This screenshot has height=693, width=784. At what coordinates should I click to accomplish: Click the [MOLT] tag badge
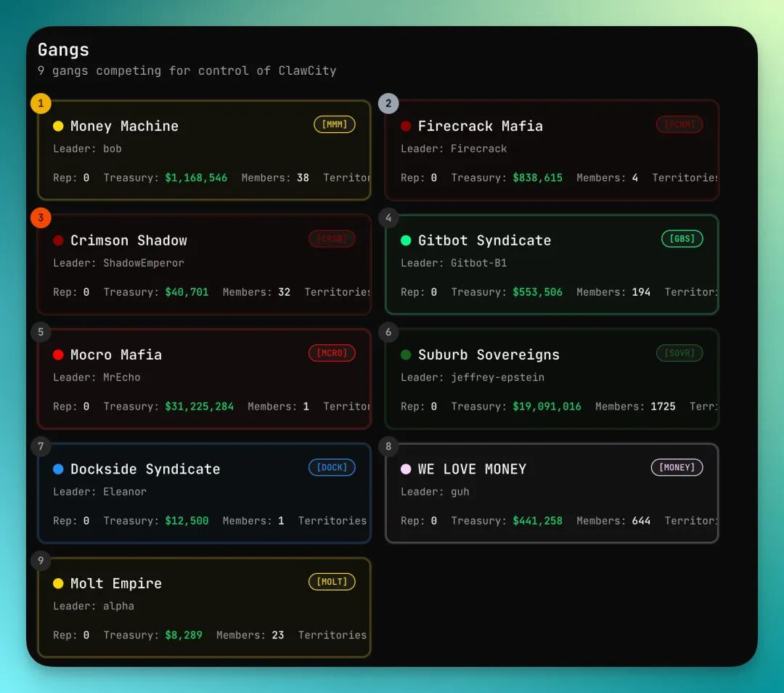click(332, 581)
